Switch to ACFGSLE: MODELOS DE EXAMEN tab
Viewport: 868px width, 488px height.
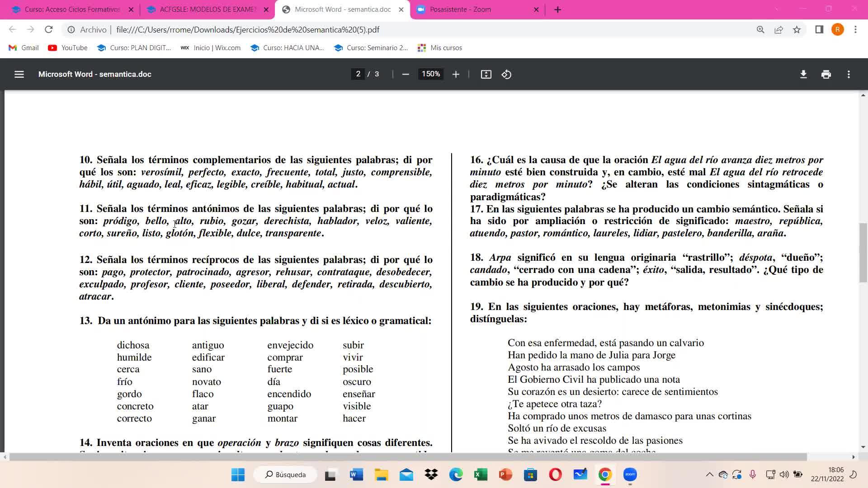[207, 9]
